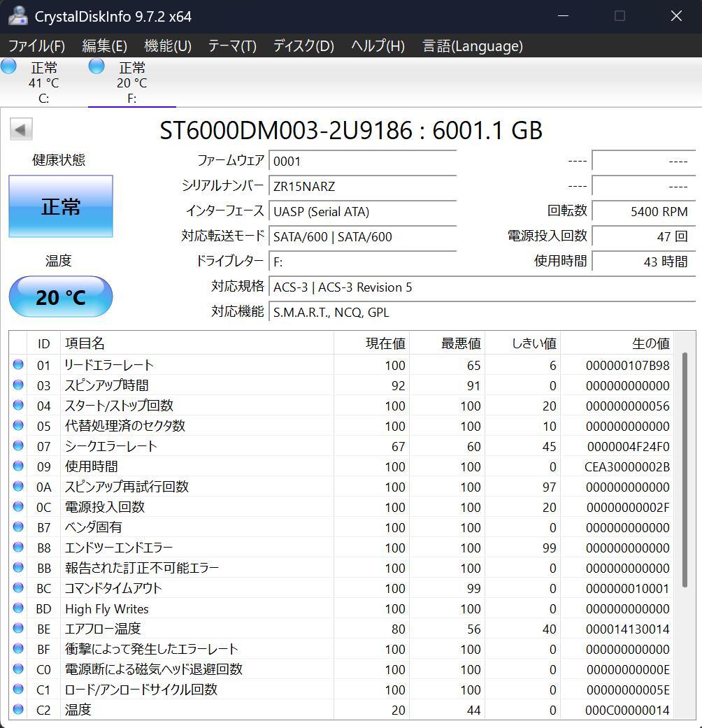The height and width of the screenshot is (728, 702).
Task: Toggle the 20 °C temperature badge
Action: click(60, 297)
